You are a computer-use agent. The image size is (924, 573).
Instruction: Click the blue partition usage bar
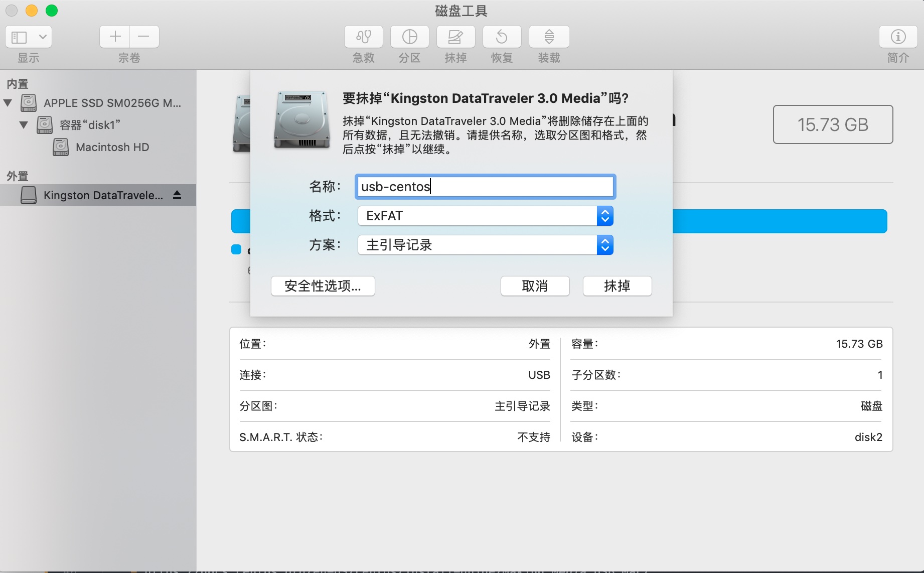780,221
